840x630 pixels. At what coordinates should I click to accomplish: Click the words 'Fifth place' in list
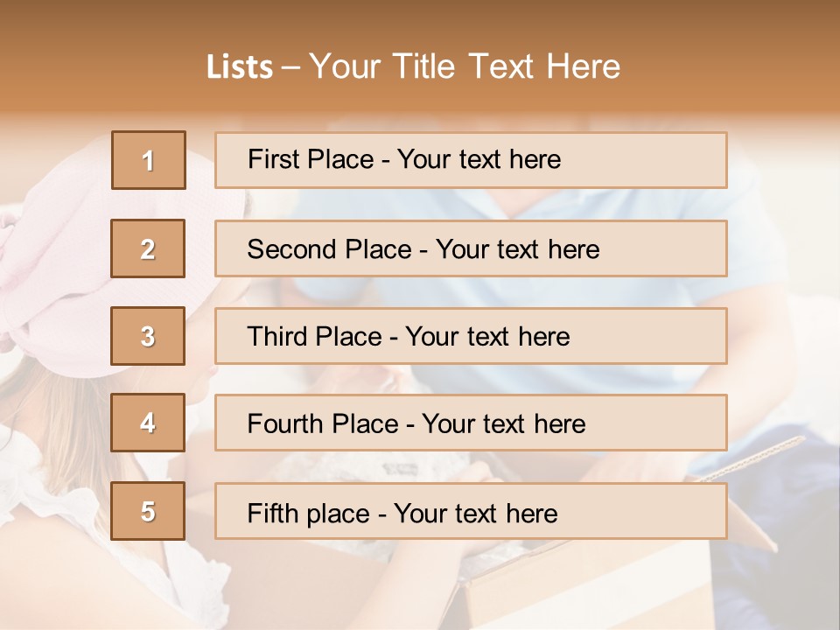[x=309, y=514]
